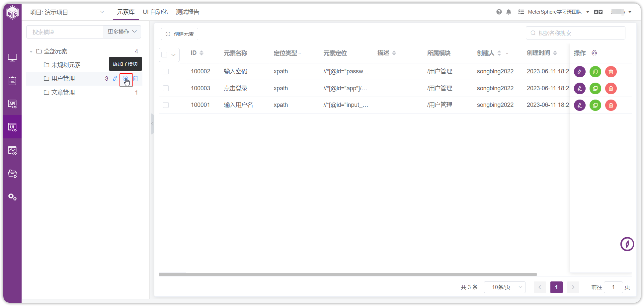Open table column settings gear icon
Screen dimensions: 644x306
[x=594, y=53]
